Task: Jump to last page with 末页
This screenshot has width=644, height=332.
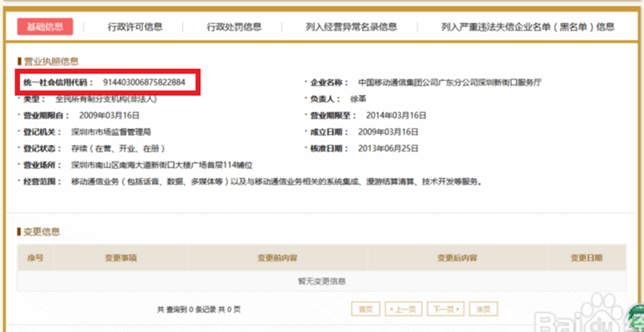Action: pyautogui.click(x=484, y=309)
